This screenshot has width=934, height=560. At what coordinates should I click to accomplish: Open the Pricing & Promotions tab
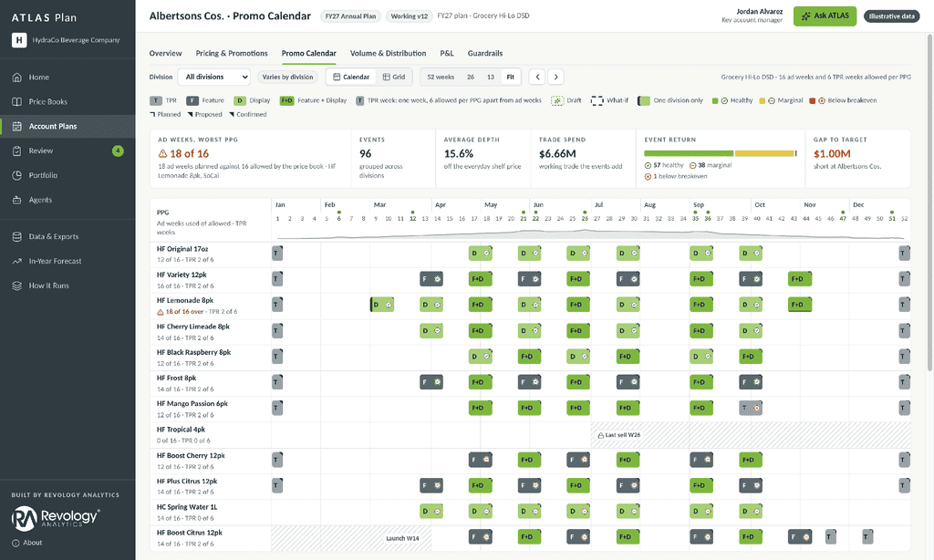pyautogui.click(x=232, y=53)
